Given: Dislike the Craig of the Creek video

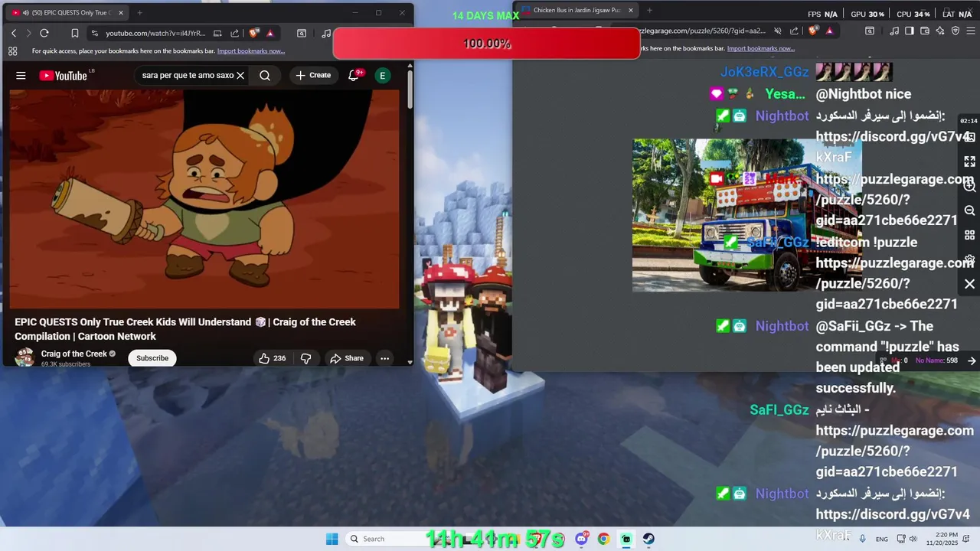Looking at the screenshot, I should (x=305, y=358).
